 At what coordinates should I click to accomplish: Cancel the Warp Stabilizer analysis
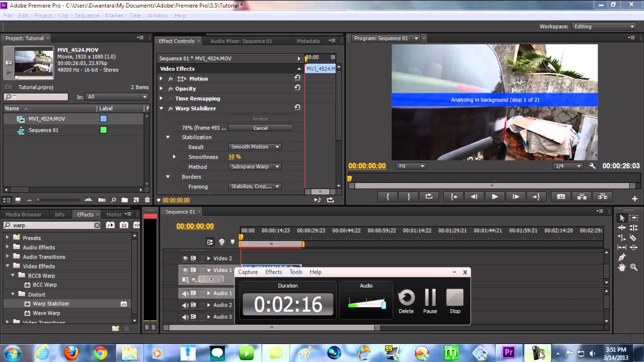coord(261,128)
